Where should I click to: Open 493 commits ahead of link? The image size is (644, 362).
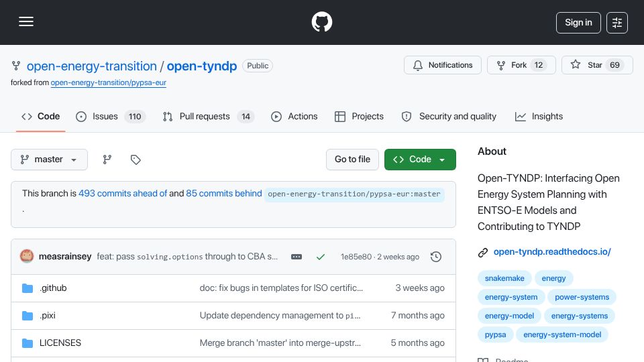(123, 193)
